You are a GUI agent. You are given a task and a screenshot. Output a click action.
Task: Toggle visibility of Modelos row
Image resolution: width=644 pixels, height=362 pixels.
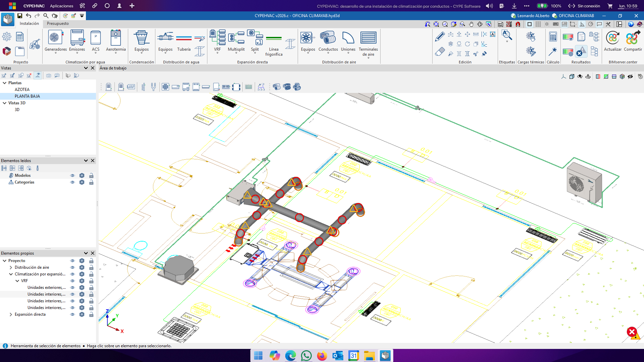pyautogui.click(x=72, y=175)
